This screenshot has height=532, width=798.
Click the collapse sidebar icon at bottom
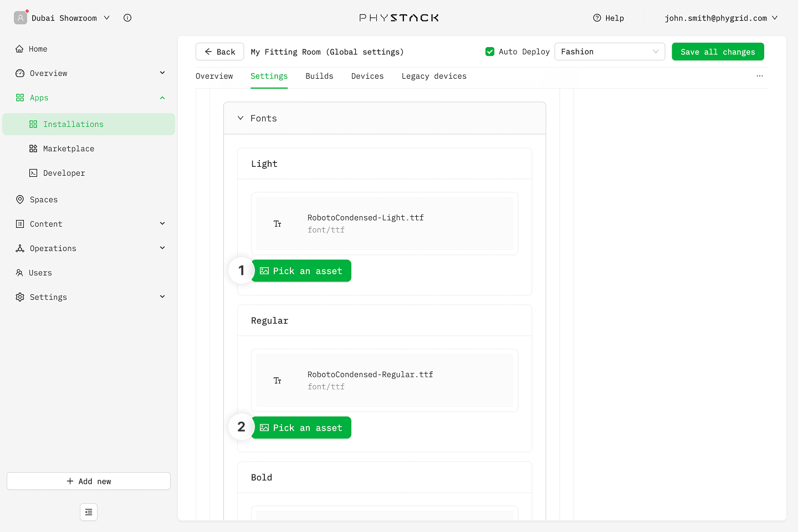(89, 512)
